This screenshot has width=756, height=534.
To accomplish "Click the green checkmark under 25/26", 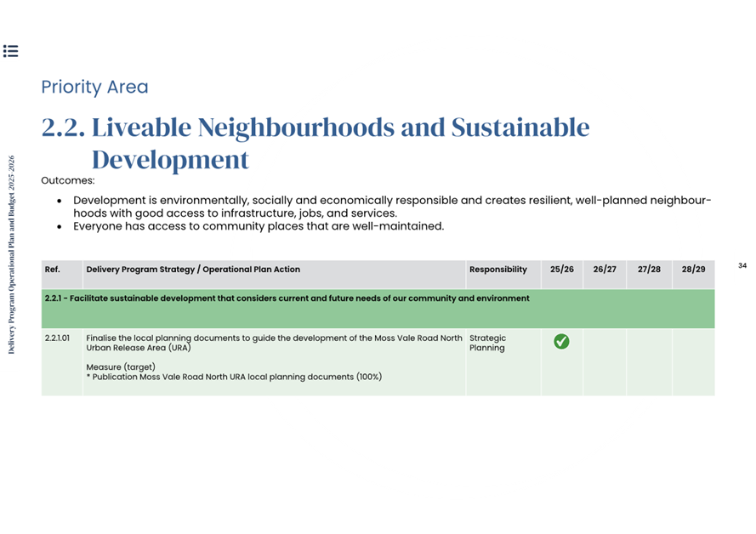I will 561,342.
